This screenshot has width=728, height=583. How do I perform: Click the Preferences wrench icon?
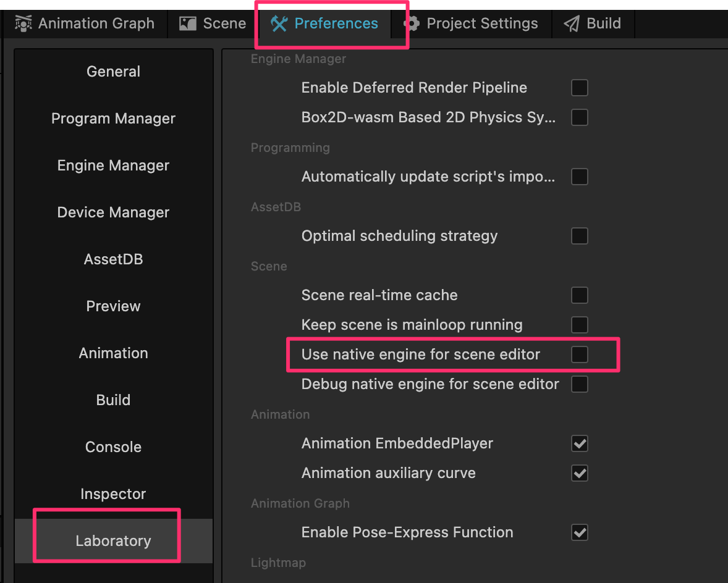[279, 23]
